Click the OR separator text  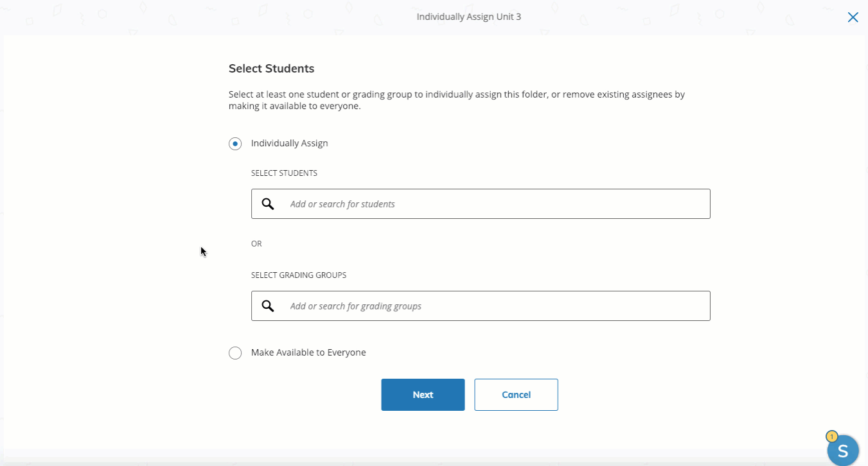pos(256,244)
